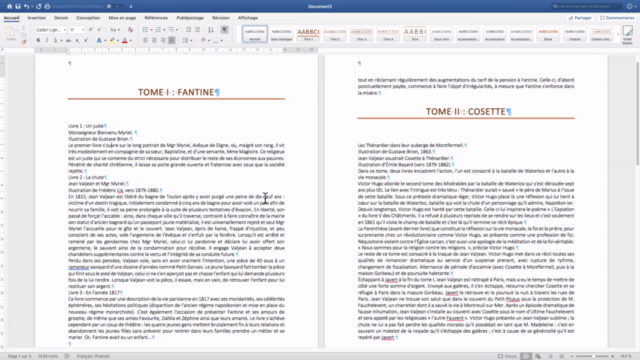Print the document via printer icon
The height and width of the screenshot is (360, 640).
pos(47,6)
